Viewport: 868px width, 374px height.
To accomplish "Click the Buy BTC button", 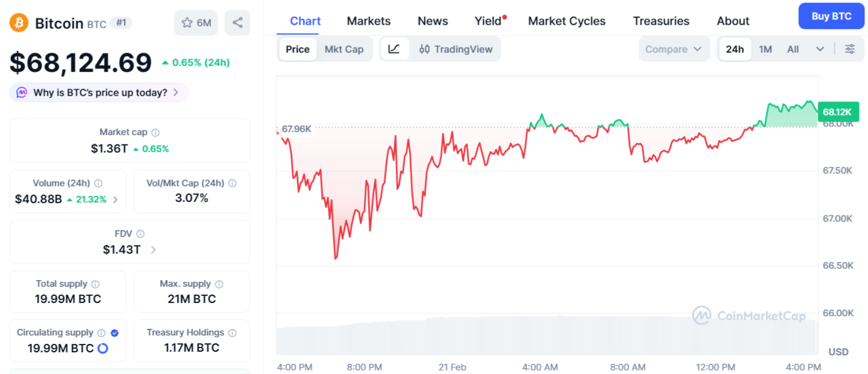I will (831, 16).
